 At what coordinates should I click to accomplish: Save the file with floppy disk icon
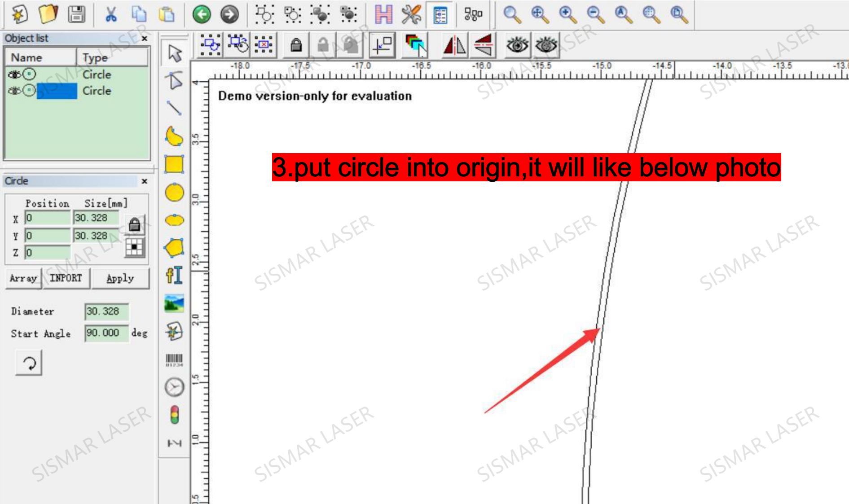76,14
